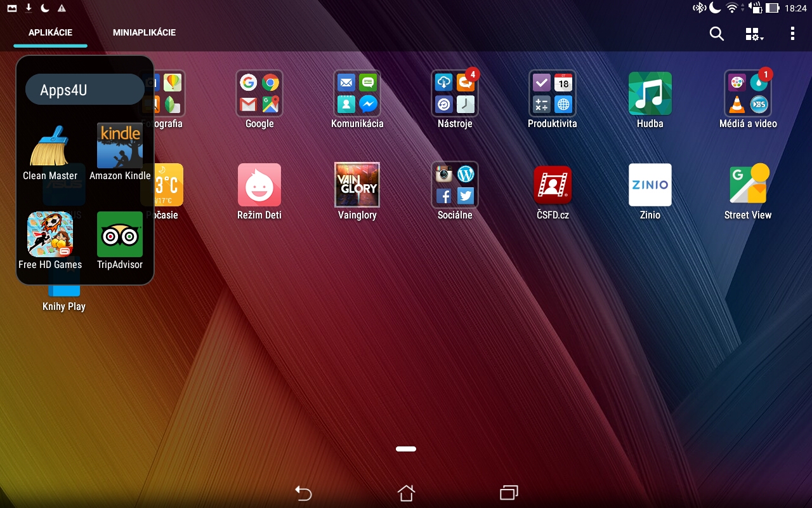Launch the Street View app
812x508 pixels.
(x=748, y=185)
